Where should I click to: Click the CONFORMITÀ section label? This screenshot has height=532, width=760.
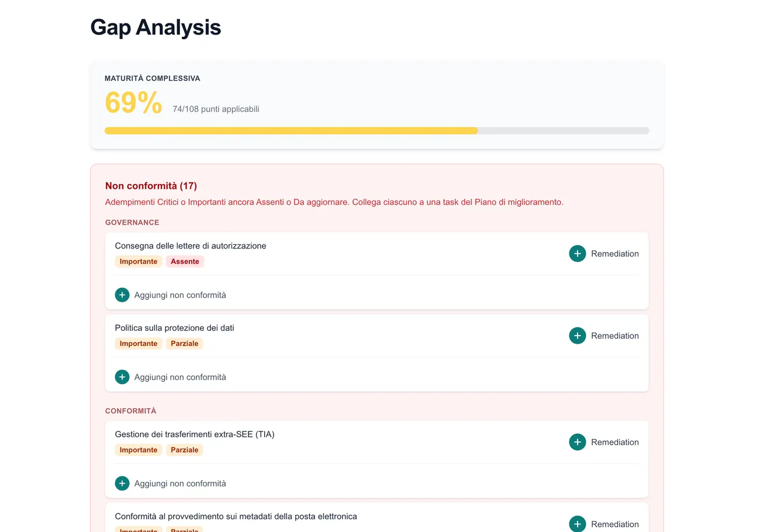point(131,411)
